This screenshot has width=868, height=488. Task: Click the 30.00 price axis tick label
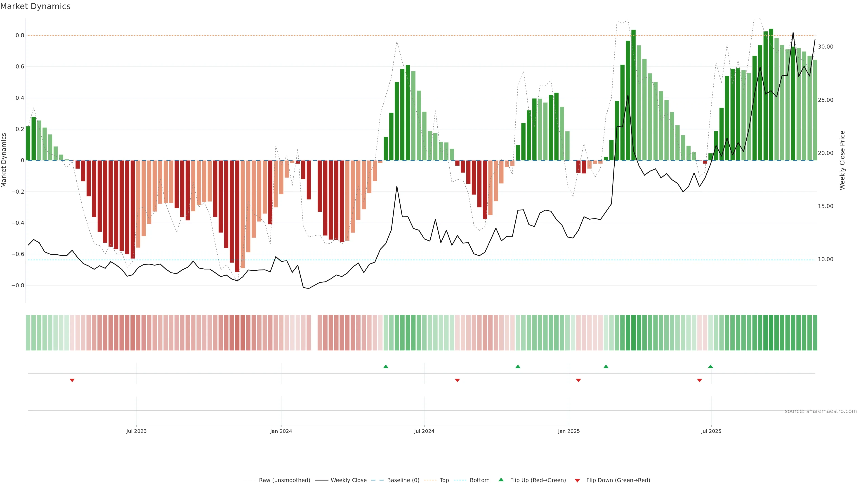[x=825, y=47]
